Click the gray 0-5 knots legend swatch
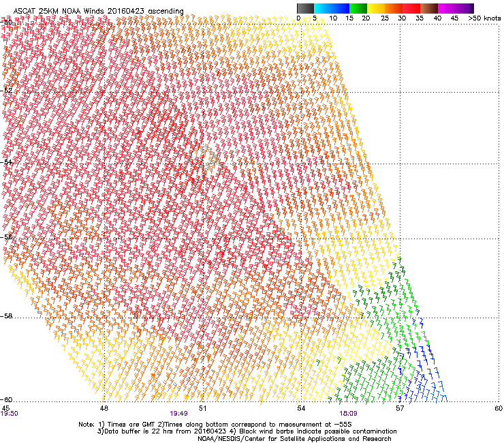The image size is (504, 443). pos(305,8)
